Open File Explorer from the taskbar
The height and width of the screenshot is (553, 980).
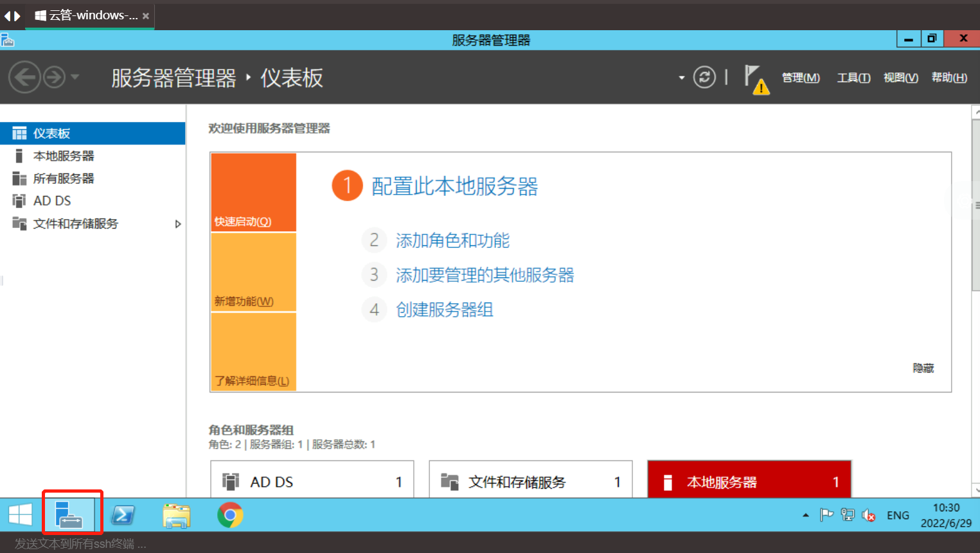tap(176, 515)
